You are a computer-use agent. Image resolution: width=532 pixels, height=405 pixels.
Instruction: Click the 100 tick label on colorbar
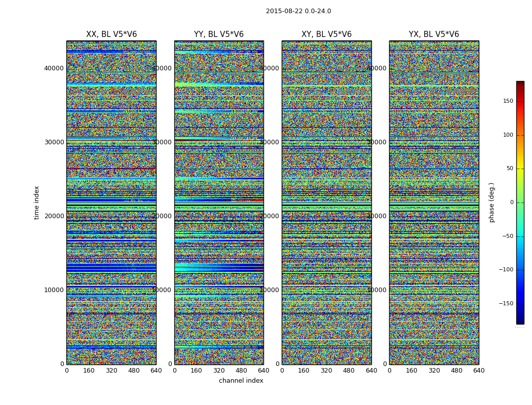click(x=508, y=135)
